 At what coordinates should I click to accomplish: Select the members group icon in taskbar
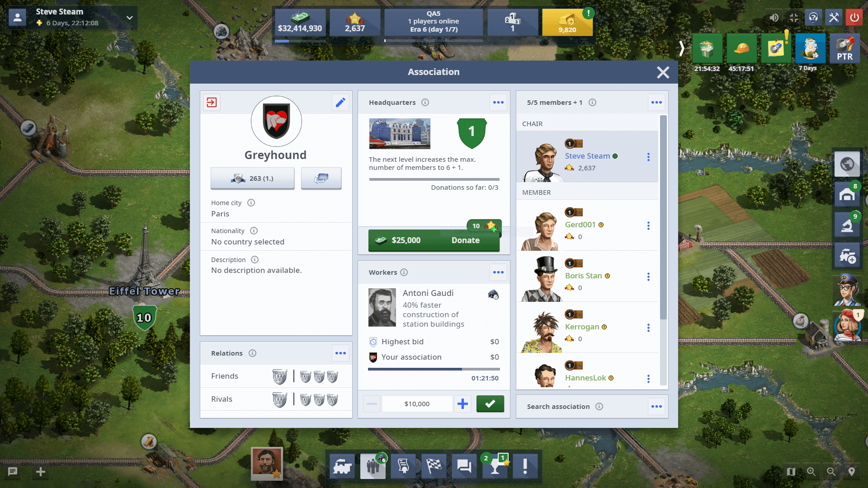coord(374,467)
